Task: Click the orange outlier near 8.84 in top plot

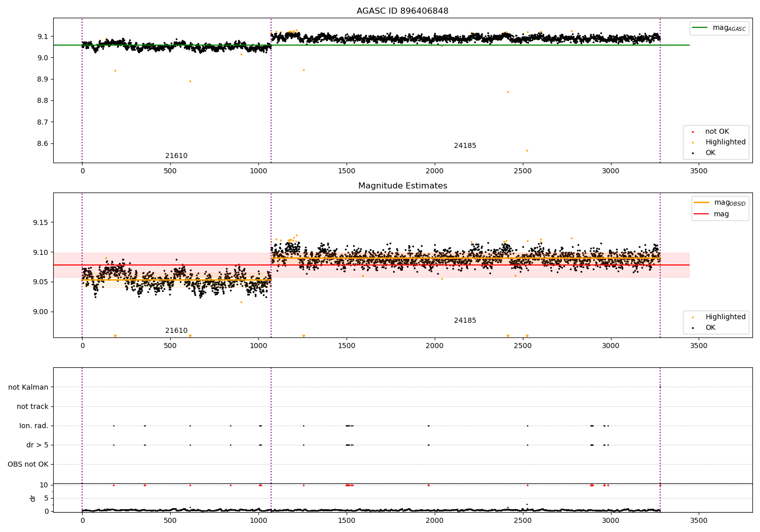Action: coord(508,92)
